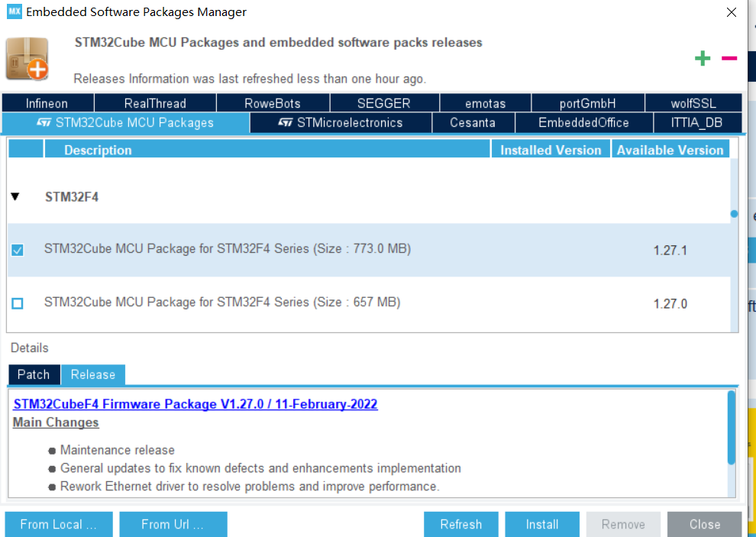
Task: Click the Available Version column header
Action: click(670, 150)
